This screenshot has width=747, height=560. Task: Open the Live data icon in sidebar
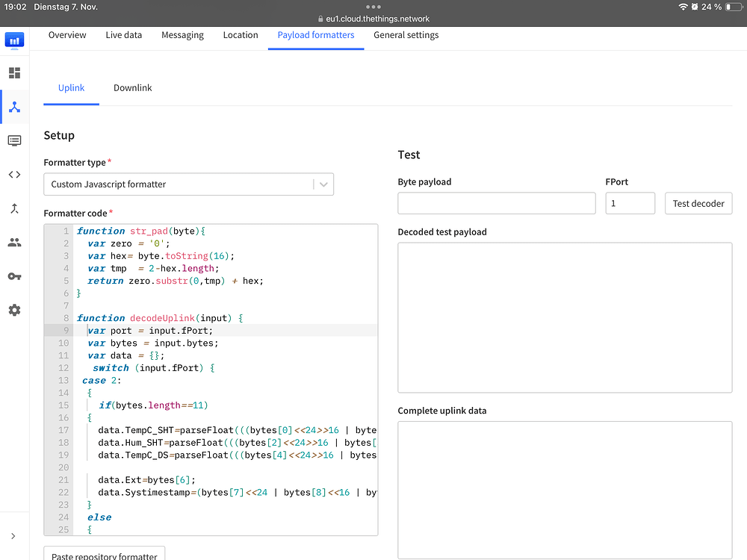pos(14,141)
